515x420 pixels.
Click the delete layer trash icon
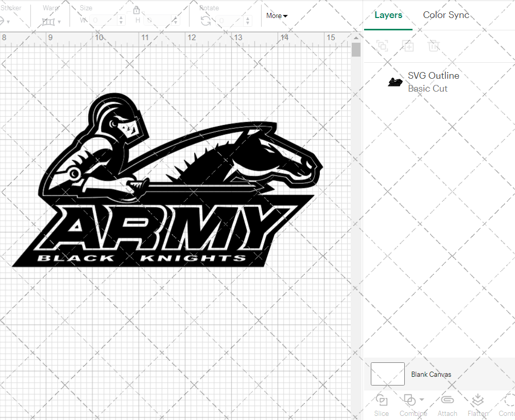[x=434, y=46]
